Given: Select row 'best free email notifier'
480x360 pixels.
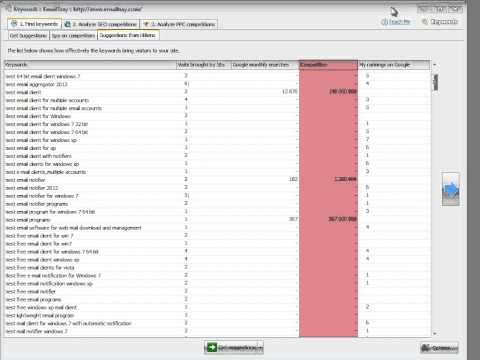Looking at the screenshot, I should (x=217, y=292).
